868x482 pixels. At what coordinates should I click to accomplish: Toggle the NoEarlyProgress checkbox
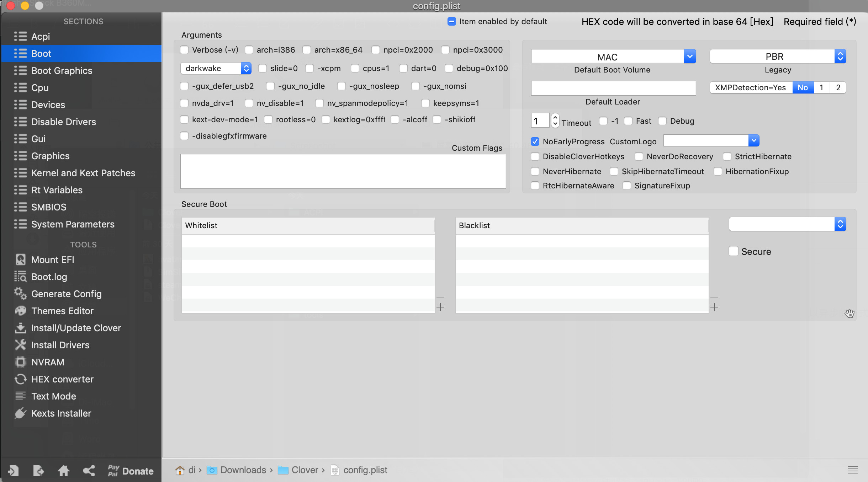(535, 141)
